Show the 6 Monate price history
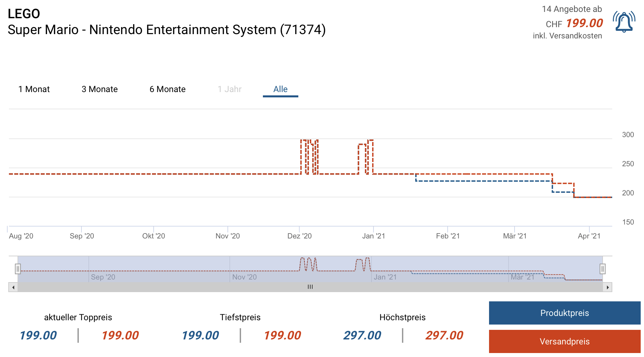Image resolution: width=644 pixels, height=357 pixels. coord(168,89)
